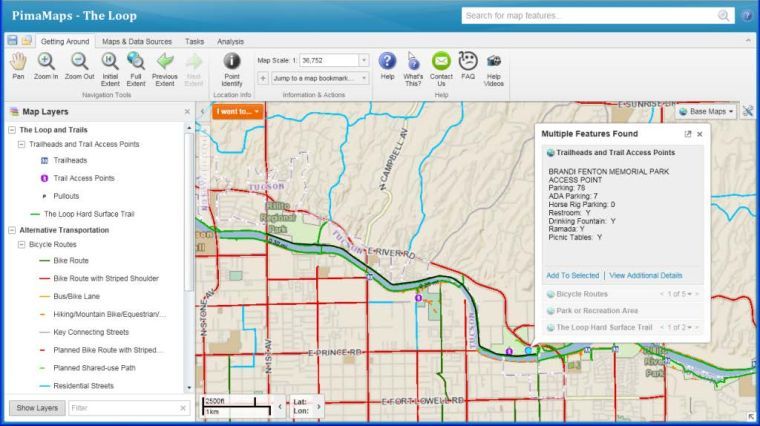The height and width of the screenshot is (426, 760).
Task: Go back to Previous Extent
Action: point(165,65)
